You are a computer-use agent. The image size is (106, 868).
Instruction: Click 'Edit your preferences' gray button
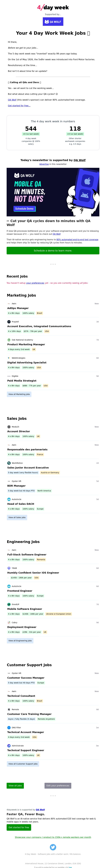tap(58, 785)
